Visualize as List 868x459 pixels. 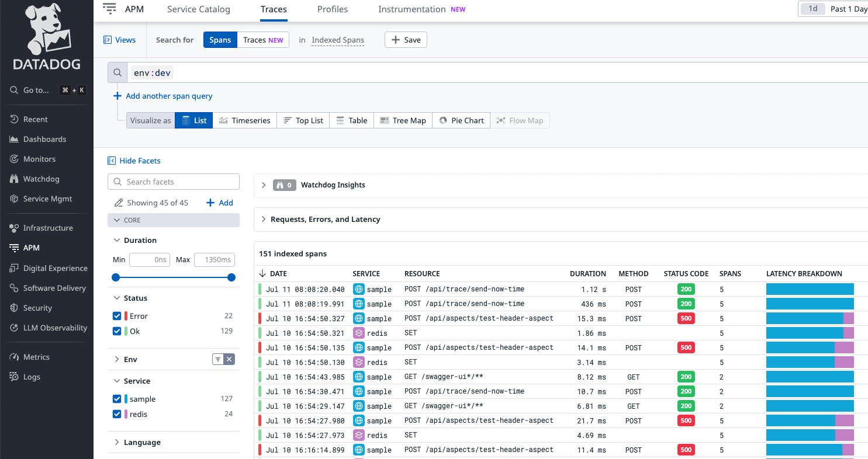[x=194, y=120]
